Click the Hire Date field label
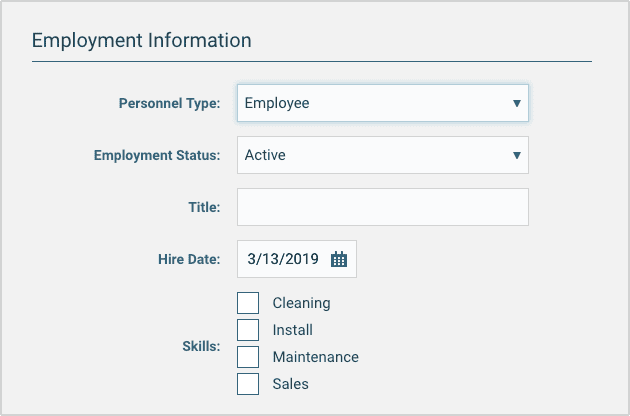 point(188,259)
